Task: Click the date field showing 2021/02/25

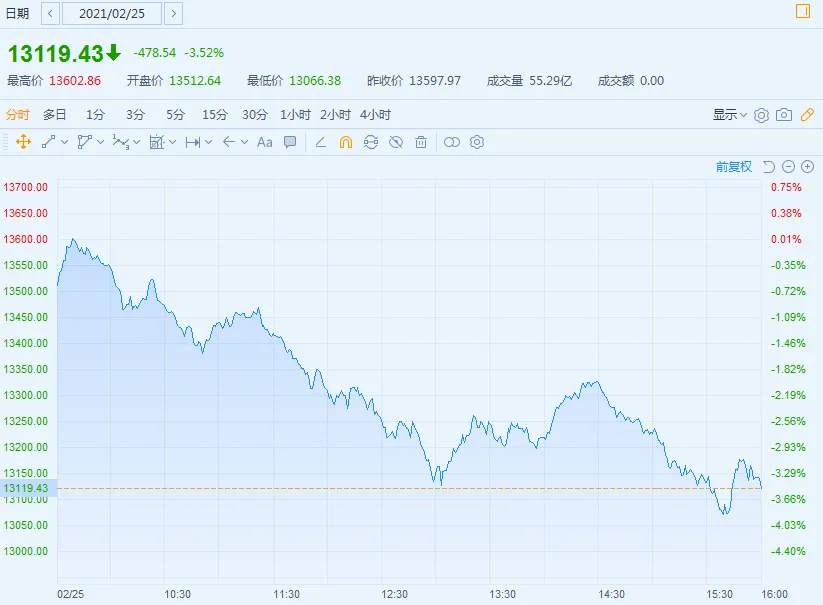Action: [112, 14]
